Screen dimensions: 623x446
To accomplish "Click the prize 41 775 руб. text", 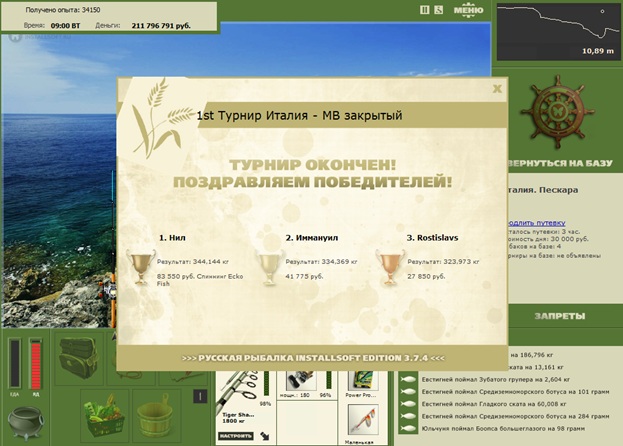I will [304, 276].
